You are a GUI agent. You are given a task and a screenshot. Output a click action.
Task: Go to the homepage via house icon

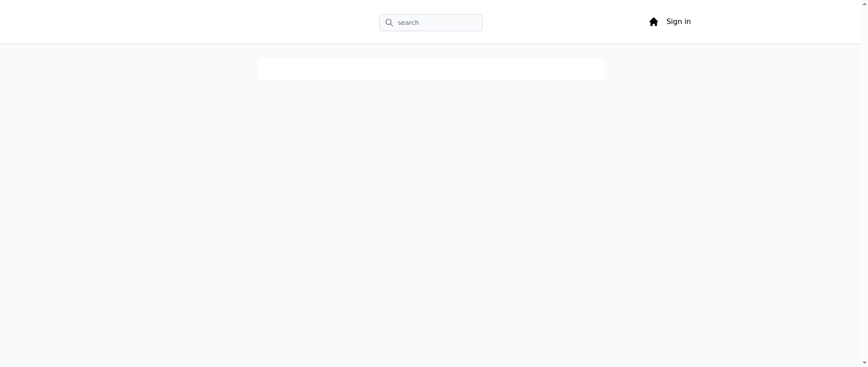point(653,22)
